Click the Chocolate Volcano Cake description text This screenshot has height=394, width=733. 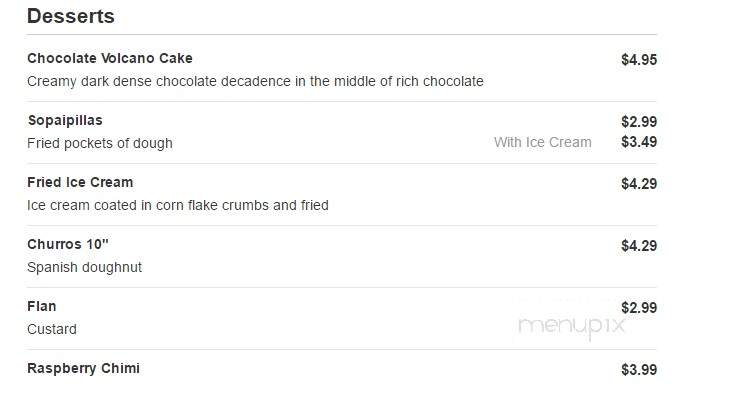255,81
